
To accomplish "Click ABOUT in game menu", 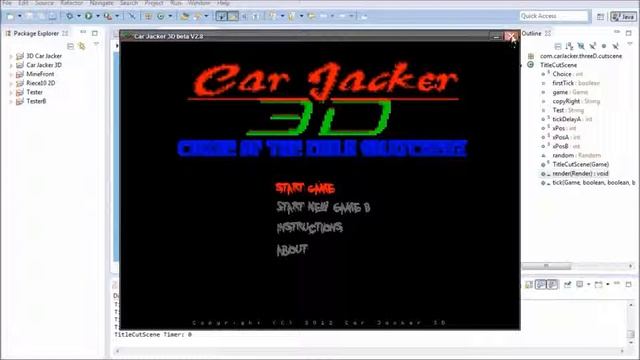I will click(x=292, y=249).
